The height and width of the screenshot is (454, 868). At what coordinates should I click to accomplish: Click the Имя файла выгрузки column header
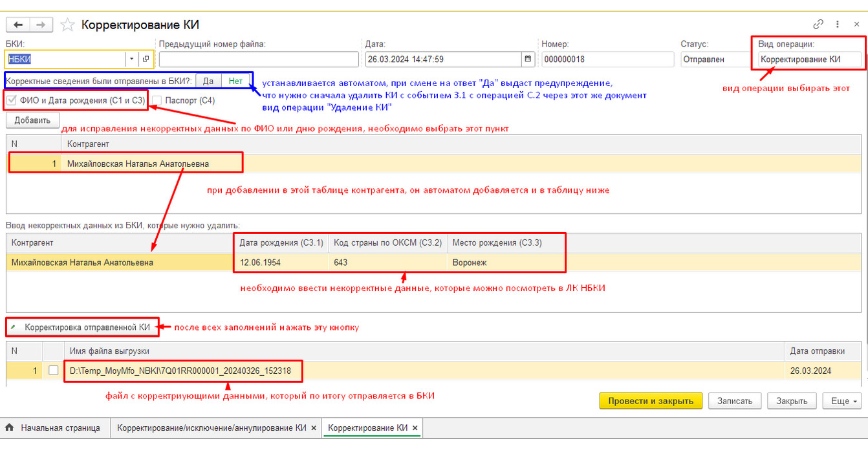(x=424, y=351)
